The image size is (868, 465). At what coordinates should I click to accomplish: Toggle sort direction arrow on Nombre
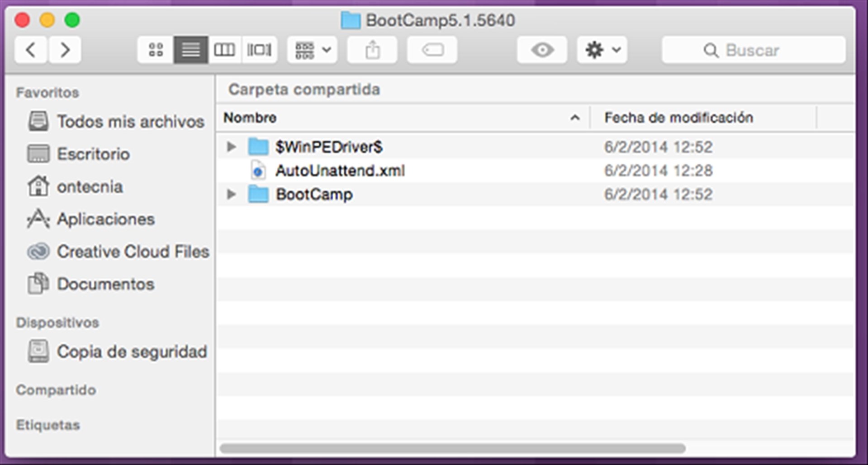tap(575, 118)
